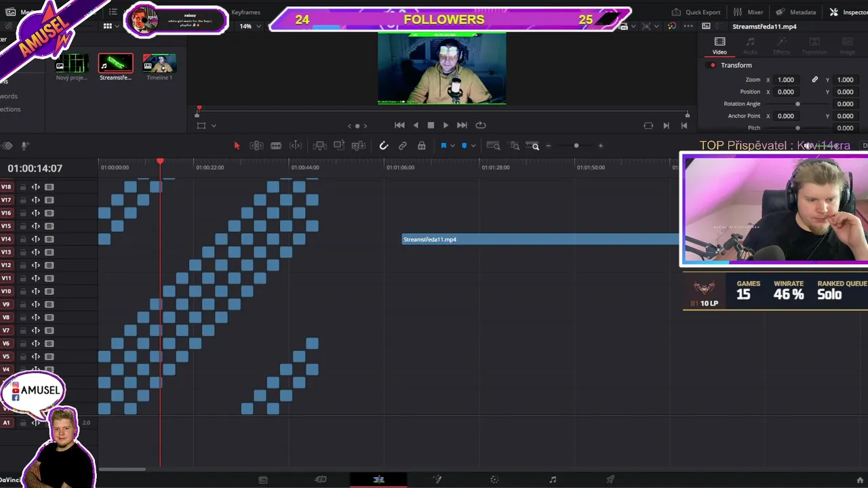The height and width of the screenshot is (488, 868).
Task: Toggle the Linked Selection chain icon
Action: [402, 146]
